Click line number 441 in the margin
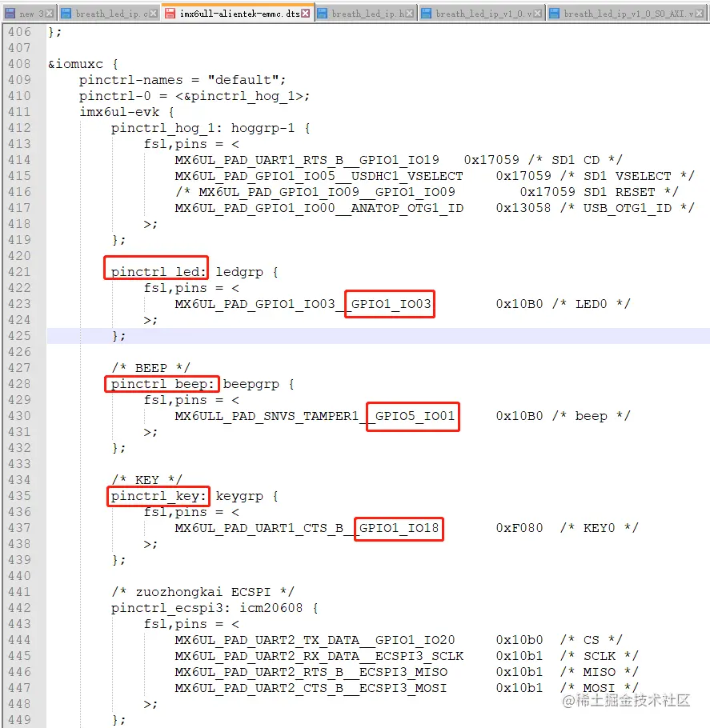Viewport: 710px width, 728px height. pos(19,592)
